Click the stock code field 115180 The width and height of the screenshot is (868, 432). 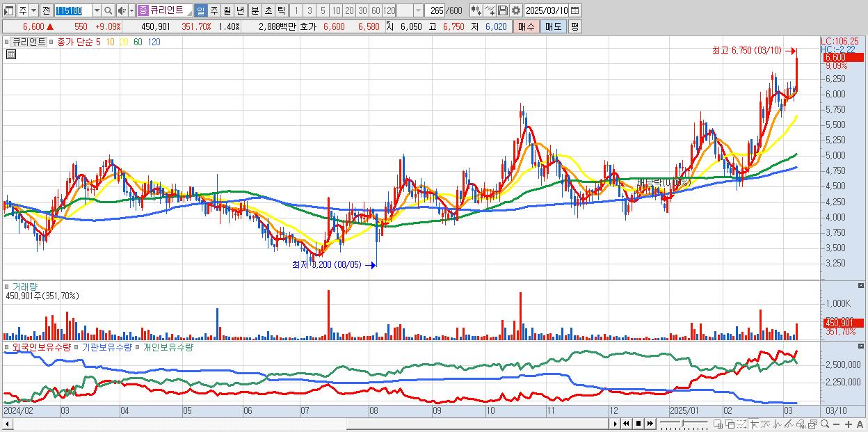pyautogui.click(x=73, y=10)
